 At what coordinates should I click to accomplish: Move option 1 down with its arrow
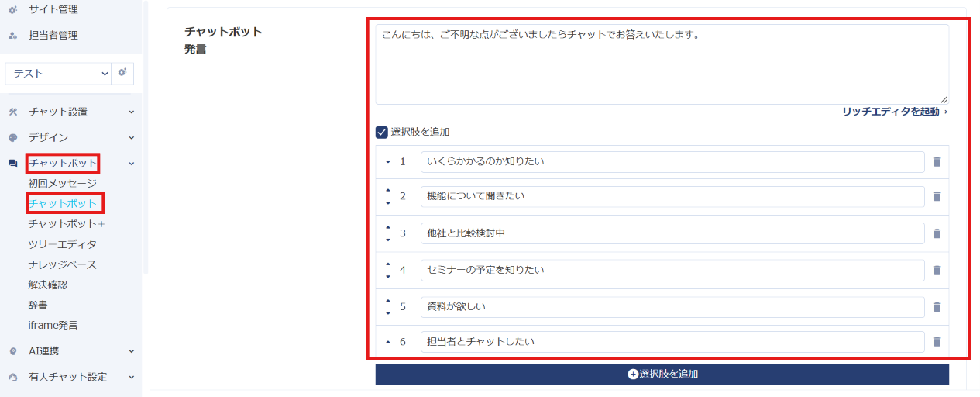pos(388,162)
